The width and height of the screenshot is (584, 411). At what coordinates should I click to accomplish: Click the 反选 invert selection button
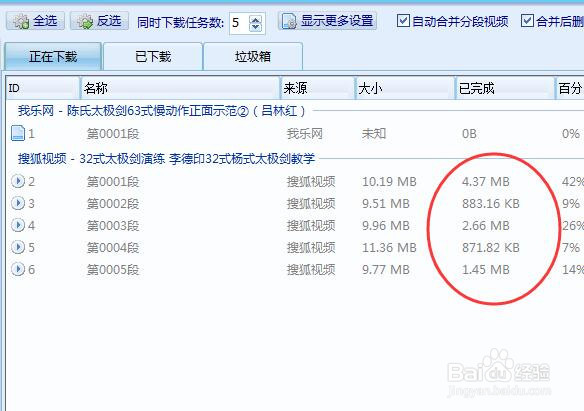99,21
